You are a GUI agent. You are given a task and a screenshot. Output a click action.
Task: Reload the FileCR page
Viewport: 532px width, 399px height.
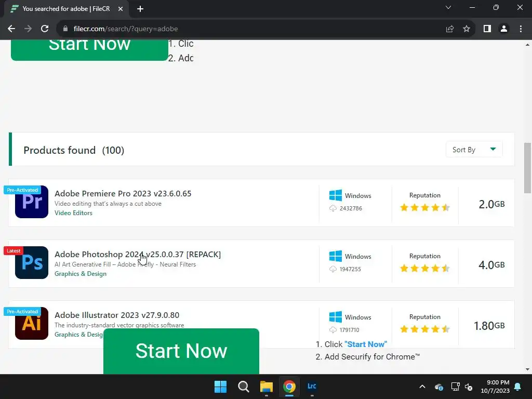(x=45, y=29)
